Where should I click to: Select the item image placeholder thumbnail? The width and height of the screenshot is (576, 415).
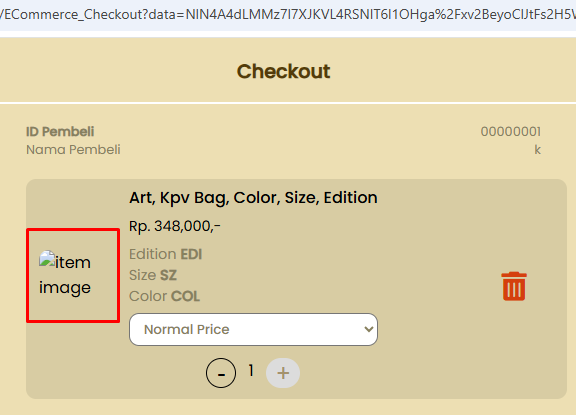coord(73,275)
